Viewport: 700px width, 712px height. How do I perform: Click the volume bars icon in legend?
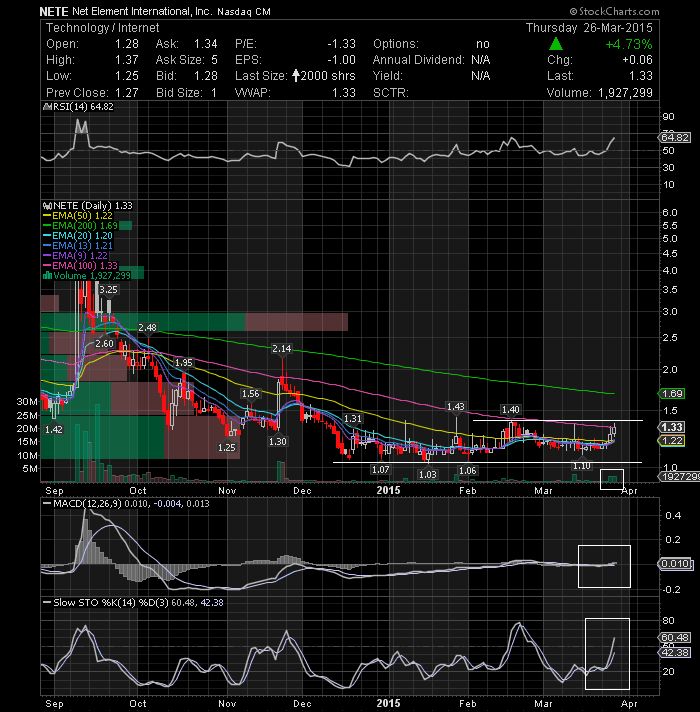pos(47,276)
